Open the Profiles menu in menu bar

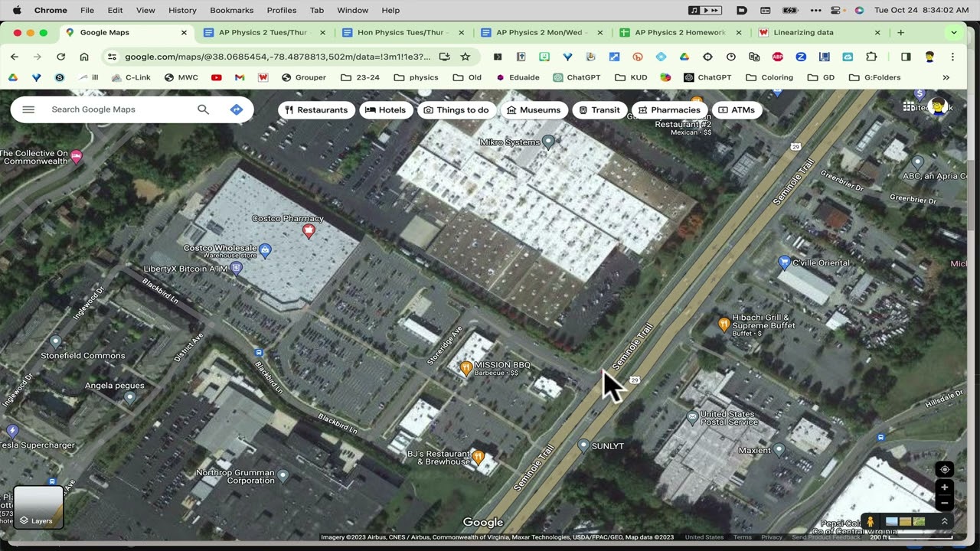click(282, 10)
